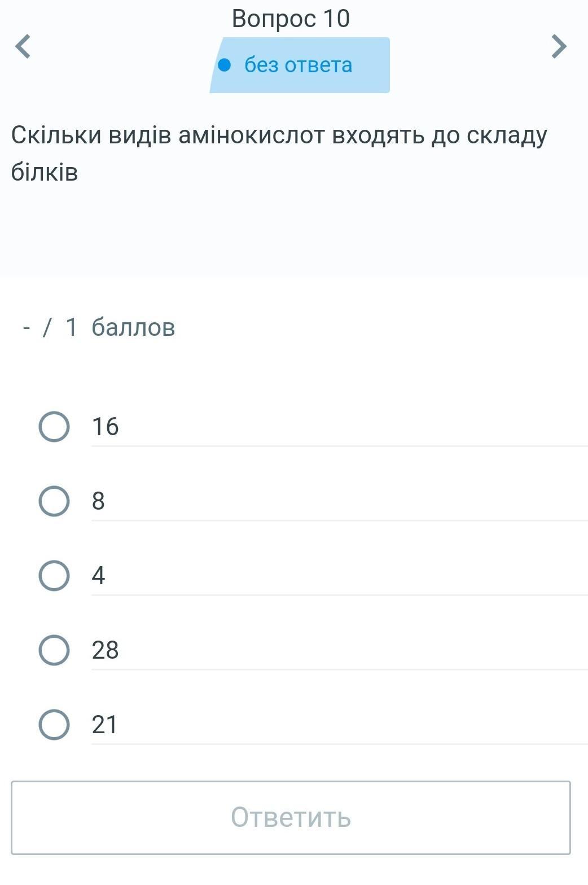The image size is (588, 885).
Task: Select the radio button for 8
Action: (x=54, y=501)
